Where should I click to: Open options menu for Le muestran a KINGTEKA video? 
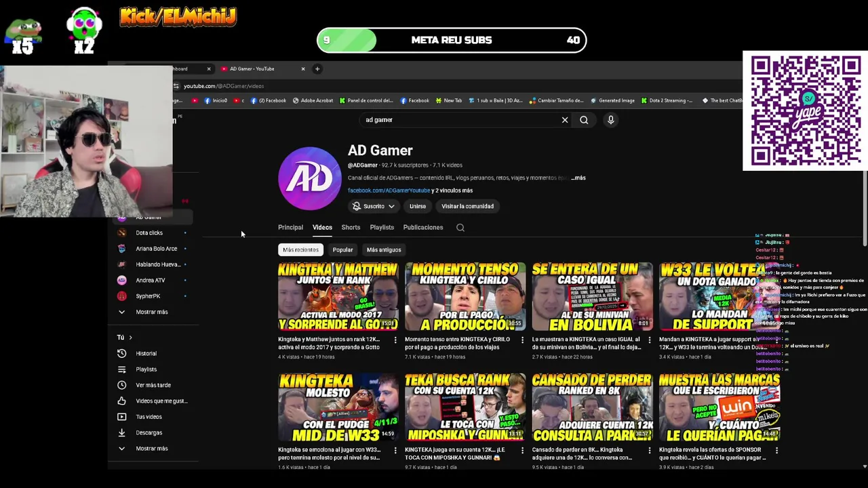(650, 340)
